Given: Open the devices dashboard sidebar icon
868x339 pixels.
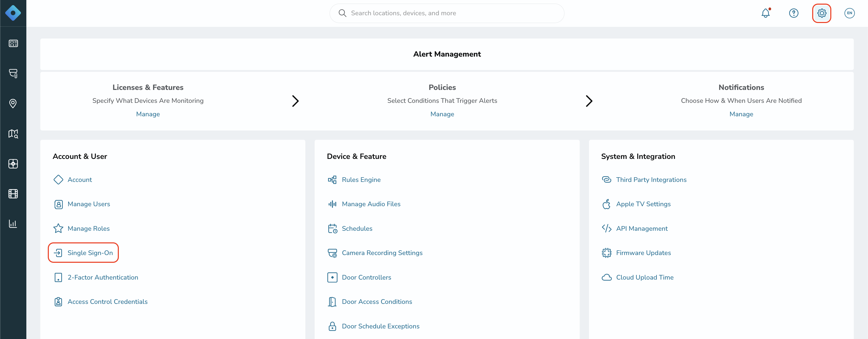Looking at the screenshot, I should (13, 43).
